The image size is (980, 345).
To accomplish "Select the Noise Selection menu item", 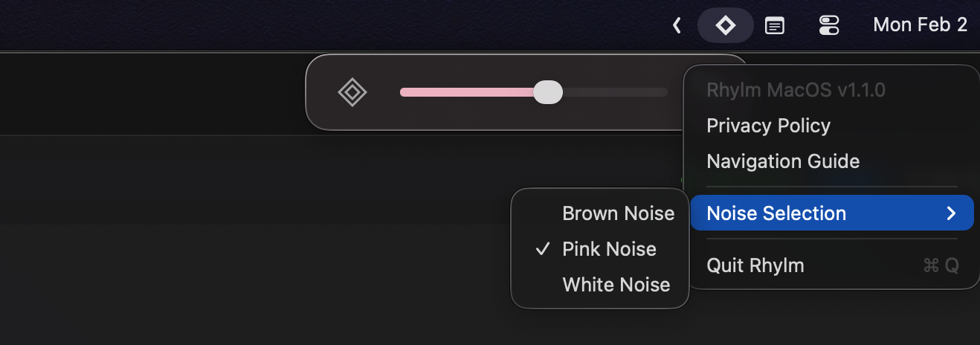I will [x=776, y=213].
